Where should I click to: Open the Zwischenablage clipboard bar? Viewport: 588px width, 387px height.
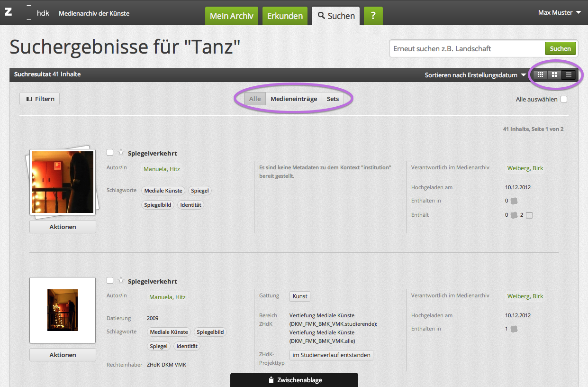click(x=294, y=380)
